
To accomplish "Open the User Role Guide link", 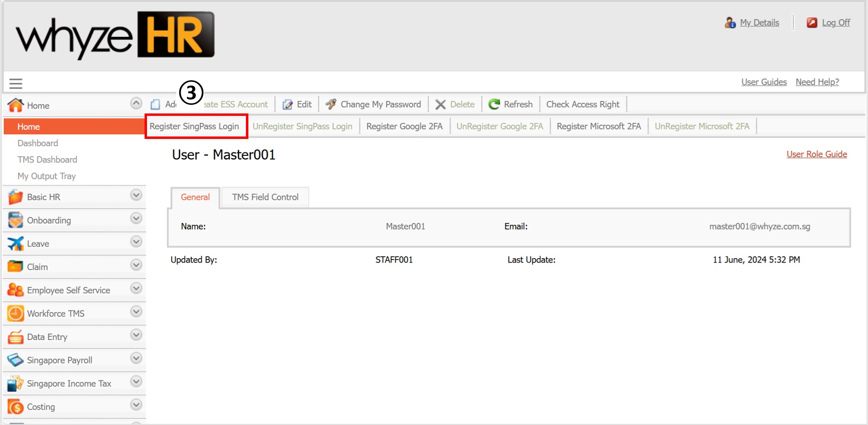I will coord(816,154).
